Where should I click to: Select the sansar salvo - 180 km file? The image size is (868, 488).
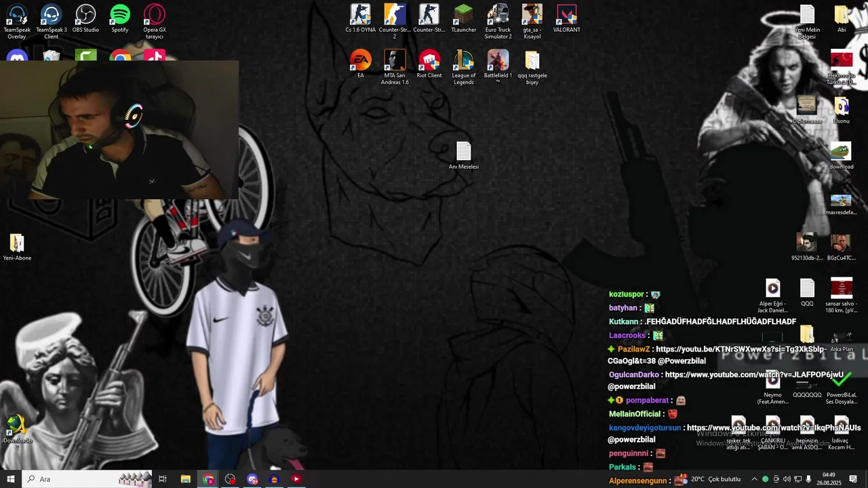pyautogui.click(x=842, y=296)
